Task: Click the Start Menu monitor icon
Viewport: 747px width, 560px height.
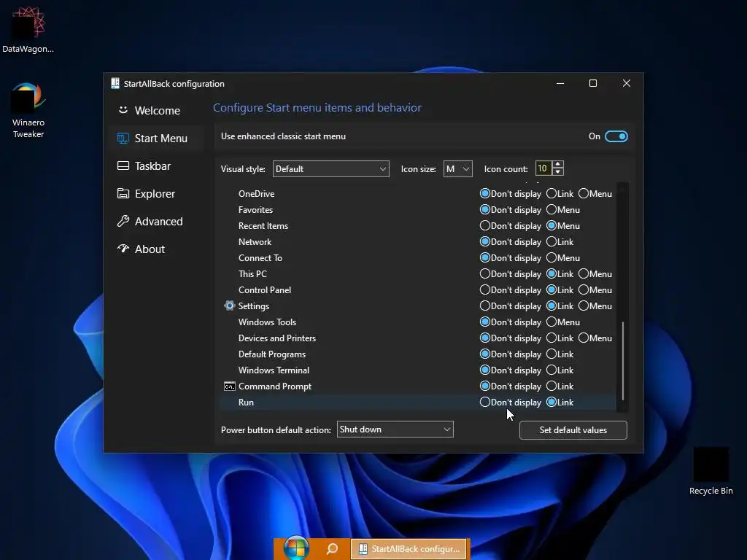Action: [x=123, y=138]
